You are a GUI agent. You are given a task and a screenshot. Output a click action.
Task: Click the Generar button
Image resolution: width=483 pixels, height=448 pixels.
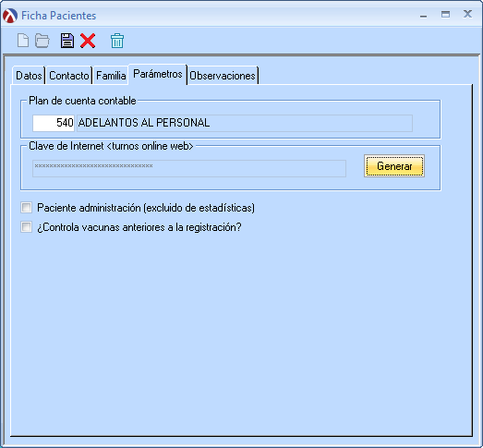pos(394,166)
